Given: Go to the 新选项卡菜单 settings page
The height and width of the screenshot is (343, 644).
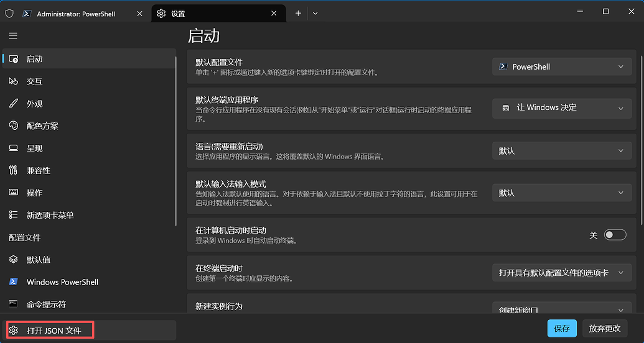Looking at the screenshot, I should click(x=89, y=214).
